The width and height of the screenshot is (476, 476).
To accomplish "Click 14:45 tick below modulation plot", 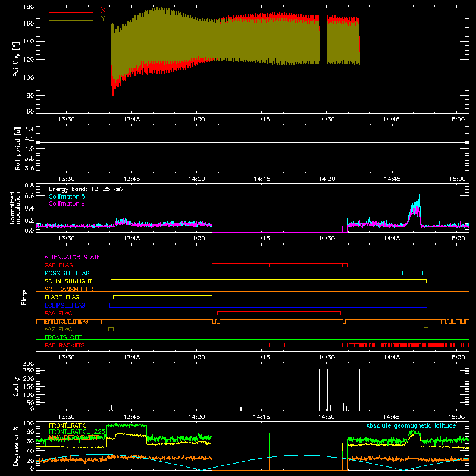I will tap(392, 239).
